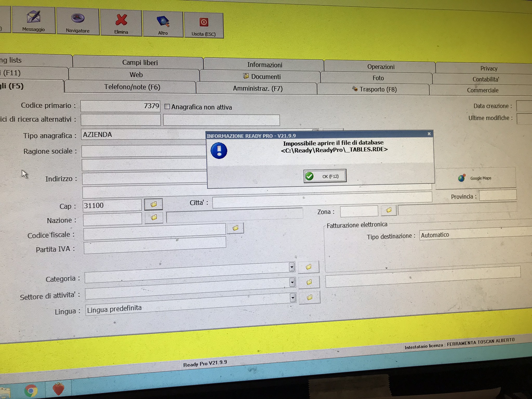Open the Navigatore toolbar icon
Image resolution: width=532 pixels, height=399 pixels.
click(x=77, y=18)
